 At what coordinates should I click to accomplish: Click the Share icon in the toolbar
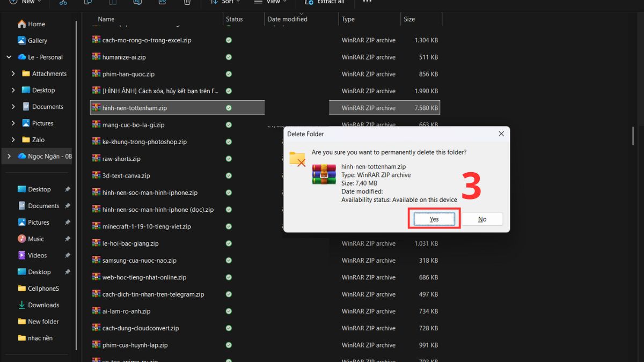coord(162,3)
